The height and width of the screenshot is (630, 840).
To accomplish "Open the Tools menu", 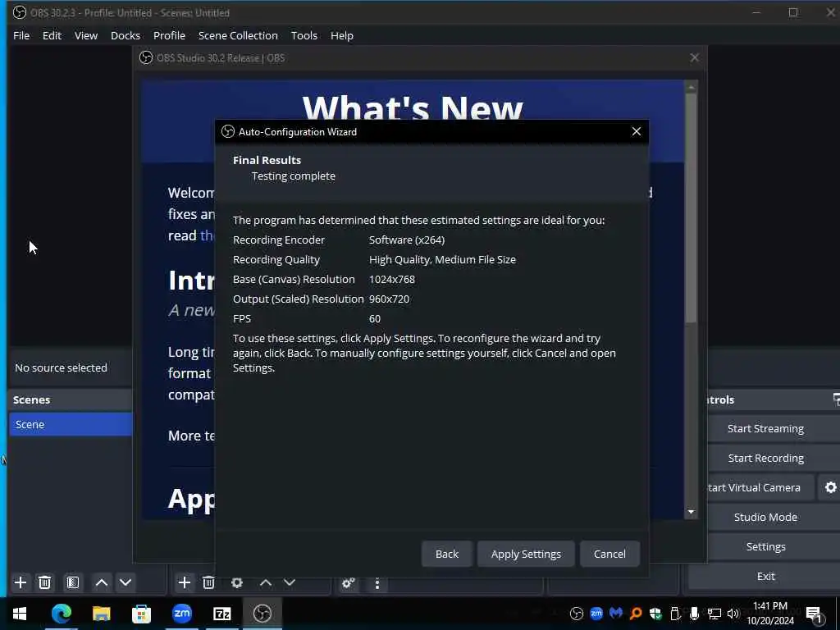I will (x=304, y=35).
